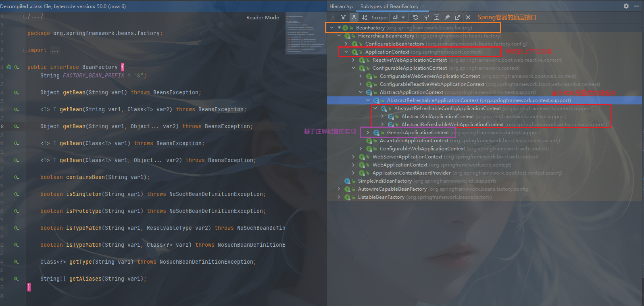Refresh the hierarchy tree

click(x=416, y=17)
